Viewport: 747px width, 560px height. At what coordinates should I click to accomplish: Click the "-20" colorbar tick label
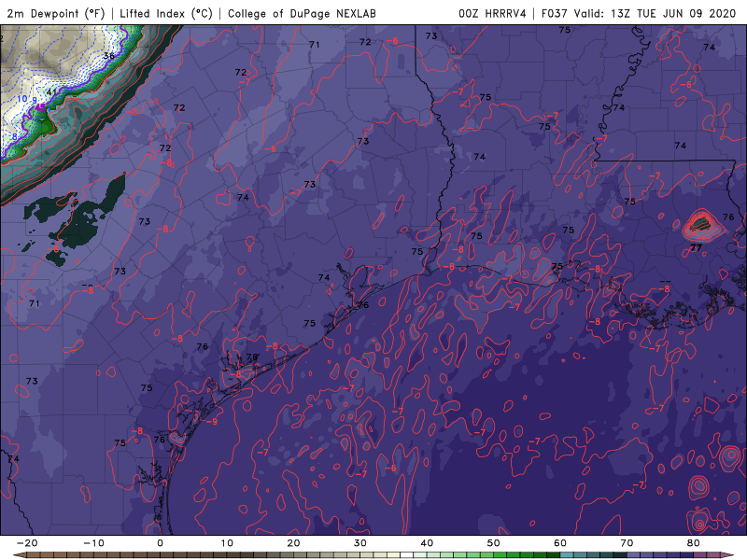pyautogui.click(x=27, y=543)
